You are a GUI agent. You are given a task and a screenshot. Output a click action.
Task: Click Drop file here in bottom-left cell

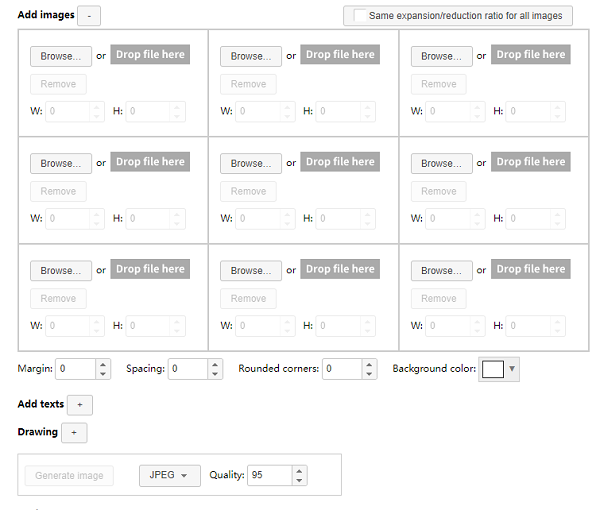pyautogui.click(x=150, y=269)
